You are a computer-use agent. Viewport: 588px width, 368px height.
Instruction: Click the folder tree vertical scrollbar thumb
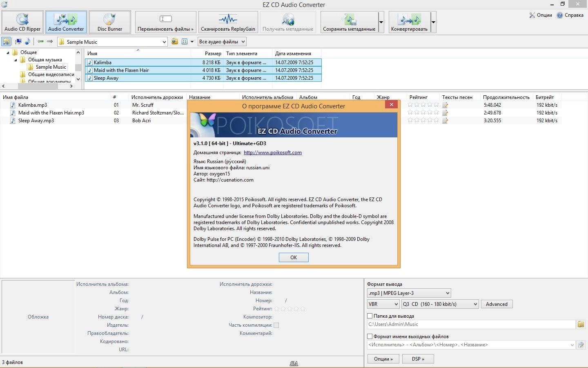coord(78,67)
